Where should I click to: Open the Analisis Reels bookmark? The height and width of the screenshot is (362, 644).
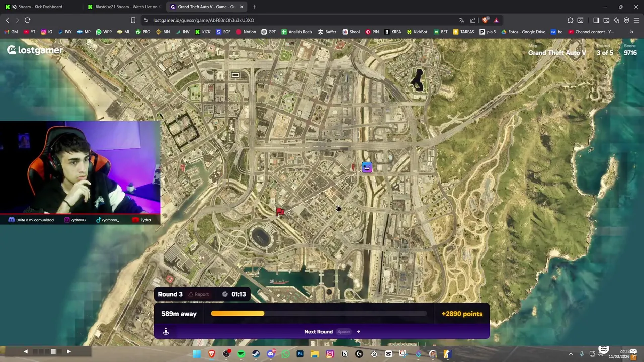click(297, 32)
